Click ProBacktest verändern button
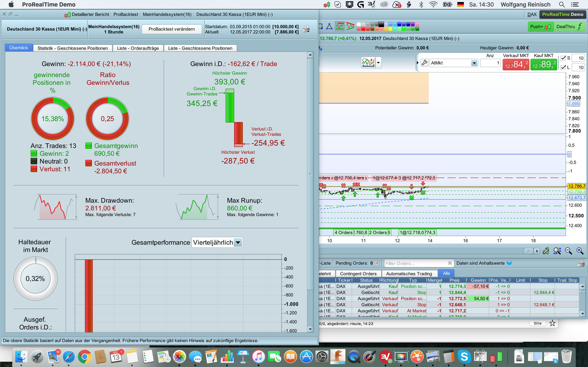The height and width of the screenshot is (367, 588). pyautogui.click(x=171, y=29)
